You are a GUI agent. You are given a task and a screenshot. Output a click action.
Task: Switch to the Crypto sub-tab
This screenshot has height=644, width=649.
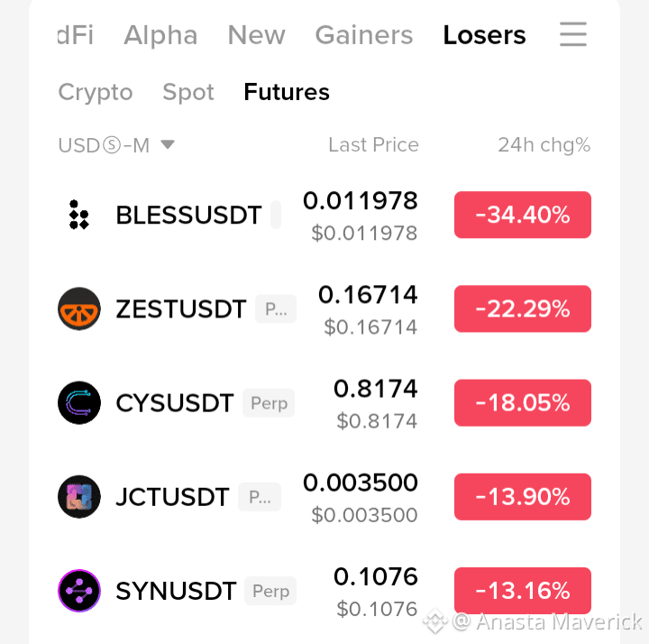tap(96, 92)
